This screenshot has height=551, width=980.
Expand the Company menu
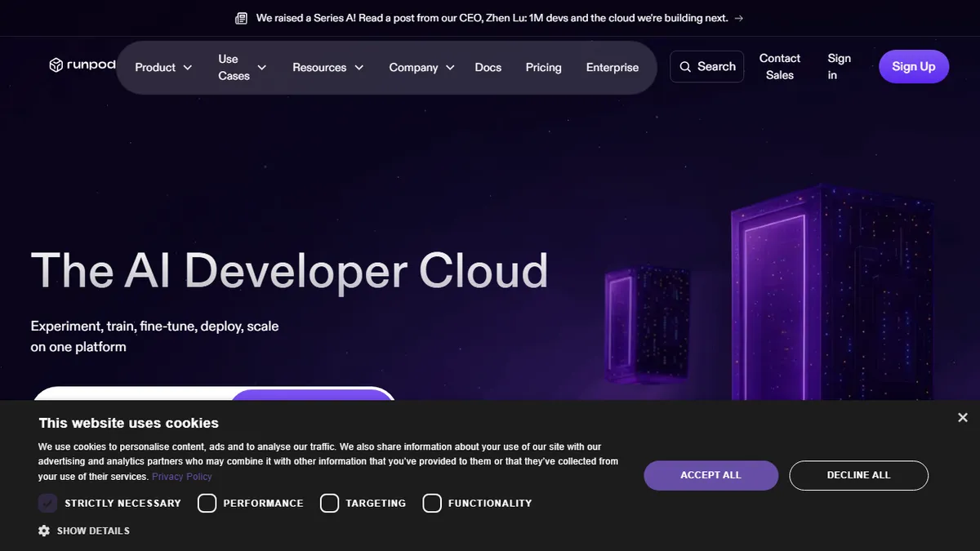[421, 68]
